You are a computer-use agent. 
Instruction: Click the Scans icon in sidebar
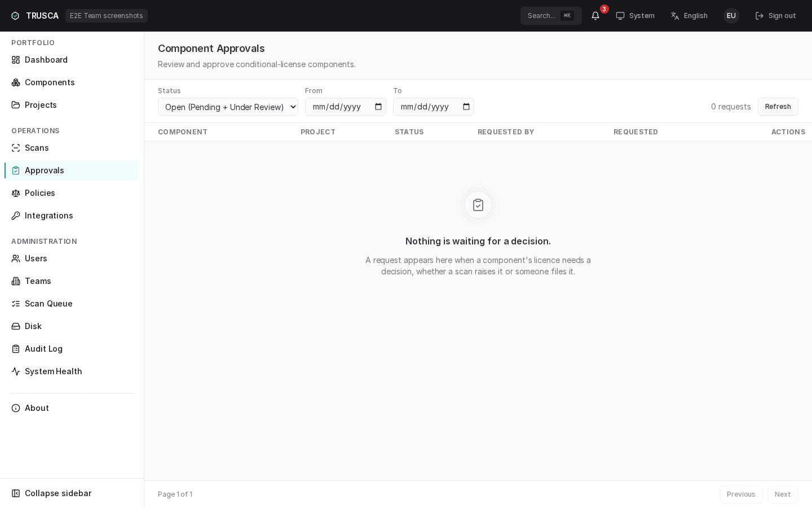(x=16, y=148)
